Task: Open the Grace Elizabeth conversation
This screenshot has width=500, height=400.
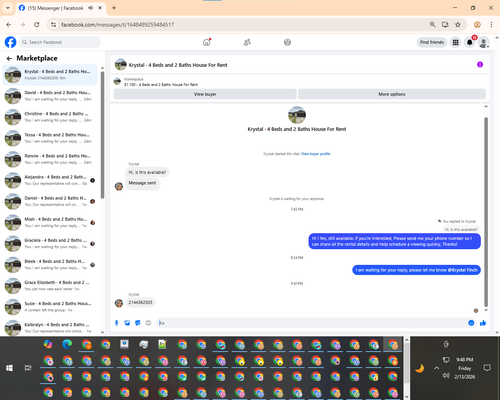Action: pyautogui.click(x=50, y=286)
